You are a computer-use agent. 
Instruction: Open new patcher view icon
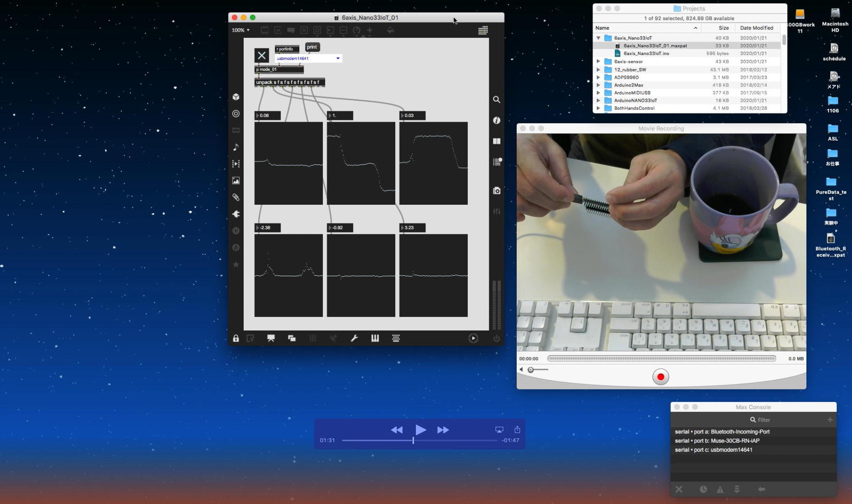[292, 338]
